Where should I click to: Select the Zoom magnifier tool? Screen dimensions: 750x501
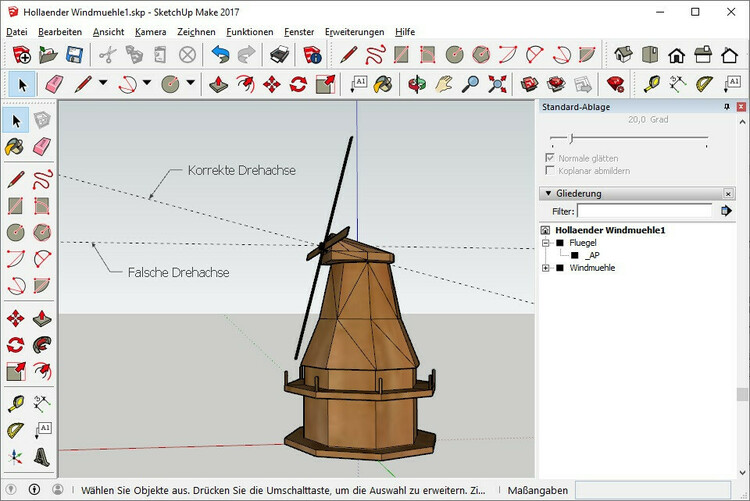tap(470, 84)
